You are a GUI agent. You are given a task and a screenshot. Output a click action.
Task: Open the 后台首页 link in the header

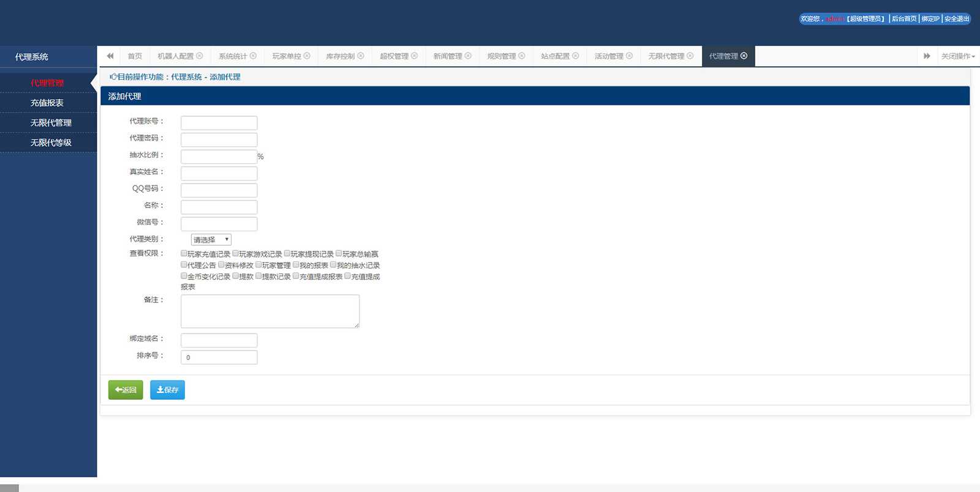click(x=904, y=19)
